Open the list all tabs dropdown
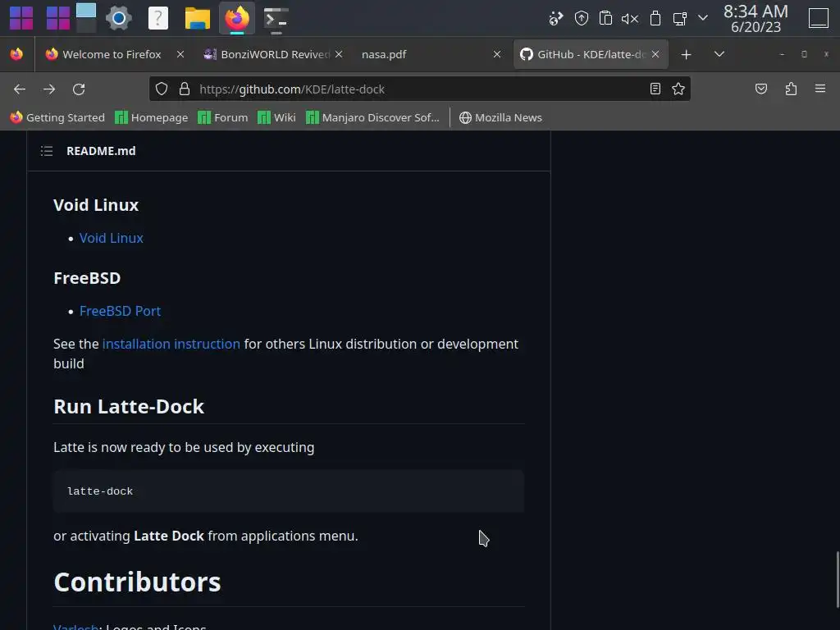This screenshot has height=630, width=840. coord(719,54)
